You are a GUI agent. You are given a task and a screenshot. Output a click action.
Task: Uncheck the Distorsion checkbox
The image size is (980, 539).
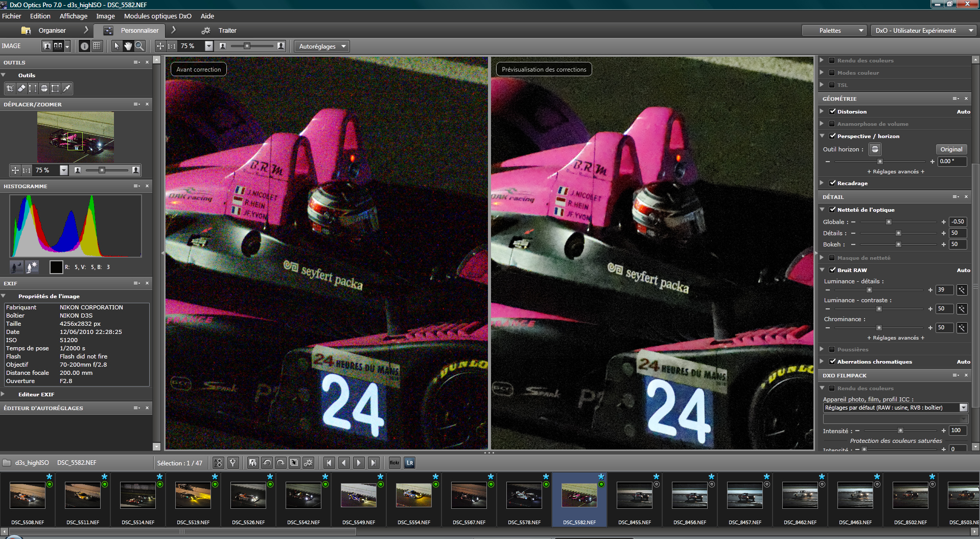click(832, 111)
